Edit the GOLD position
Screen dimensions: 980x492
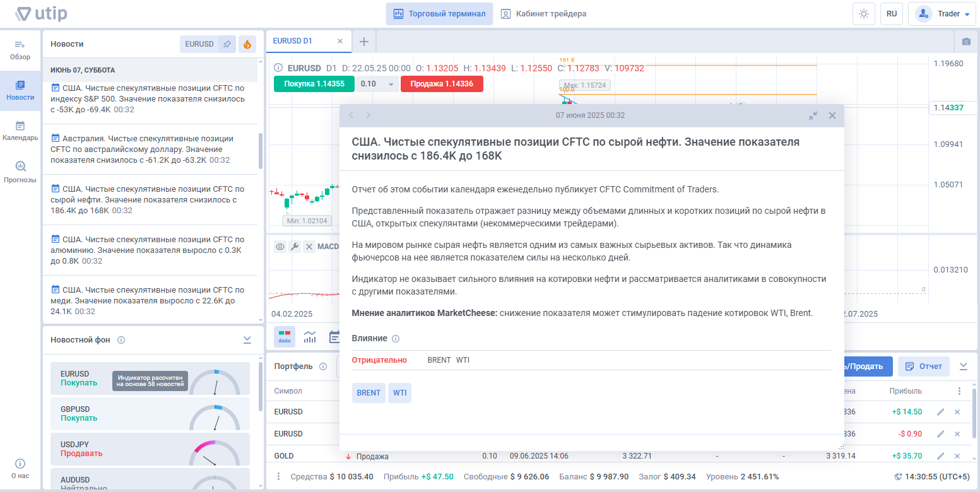tap(941, 456)
